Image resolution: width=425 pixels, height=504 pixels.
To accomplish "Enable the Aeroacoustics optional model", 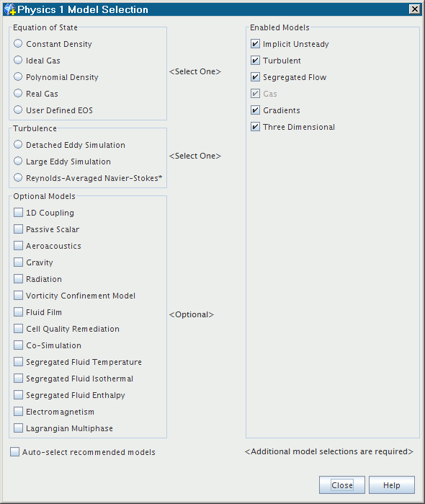I will (18, 246).
